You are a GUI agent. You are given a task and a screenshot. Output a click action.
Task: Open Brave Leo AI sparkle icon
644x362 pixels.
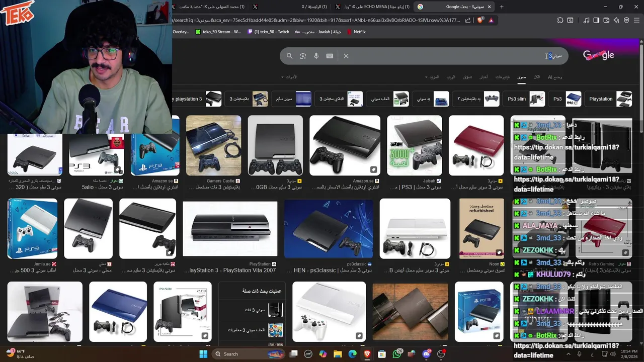point(616,20)
